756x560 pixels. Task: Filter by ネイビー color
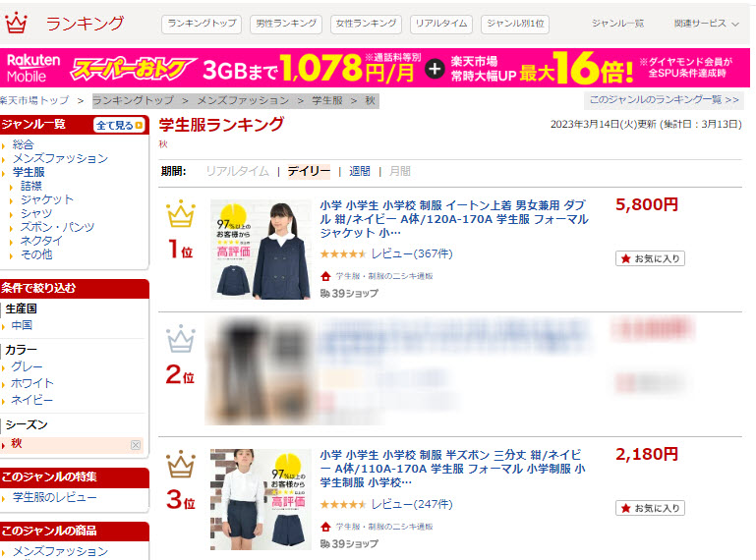[x=31, y=400]
